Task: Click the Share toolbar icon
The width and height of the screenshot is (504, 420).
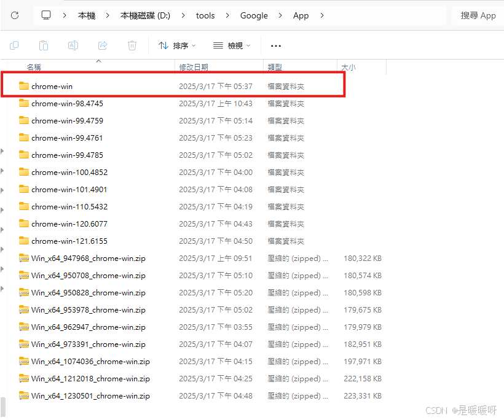Action: [x=103, y=45]
